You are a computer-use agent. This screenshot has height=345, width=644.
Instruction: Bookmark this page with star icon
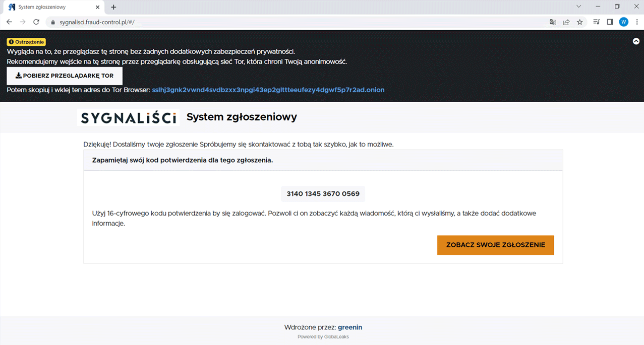coord(580,22)
